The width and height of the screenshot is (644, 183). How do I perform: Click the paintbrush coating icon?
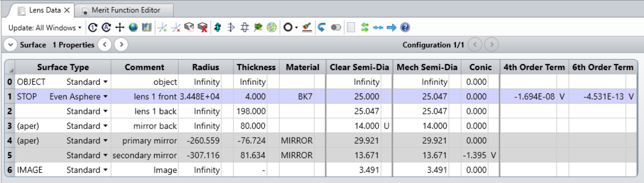pos(307,28)
